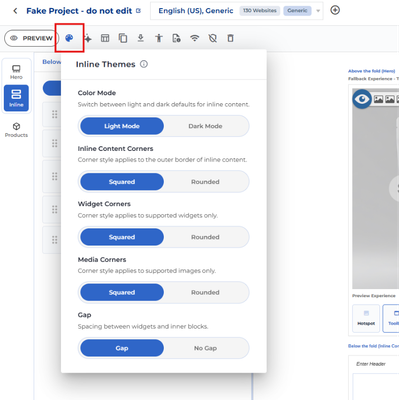
Task: Click the third drag handle in inline list
Action: [x=55, y=176]
